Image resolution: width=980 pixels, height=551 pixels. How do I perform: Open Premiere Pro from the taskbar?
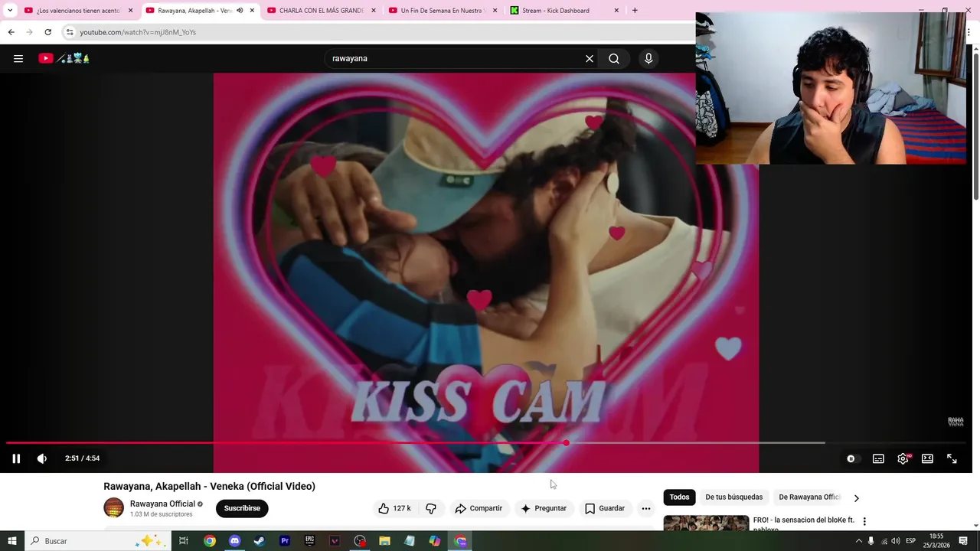pos(285,541)
